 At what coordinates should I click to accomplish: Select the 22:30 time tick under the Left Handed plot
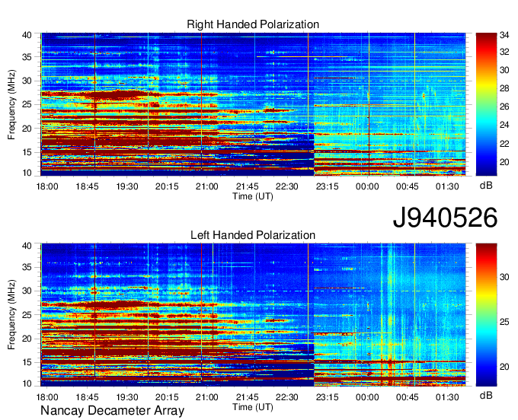point(287,397)
